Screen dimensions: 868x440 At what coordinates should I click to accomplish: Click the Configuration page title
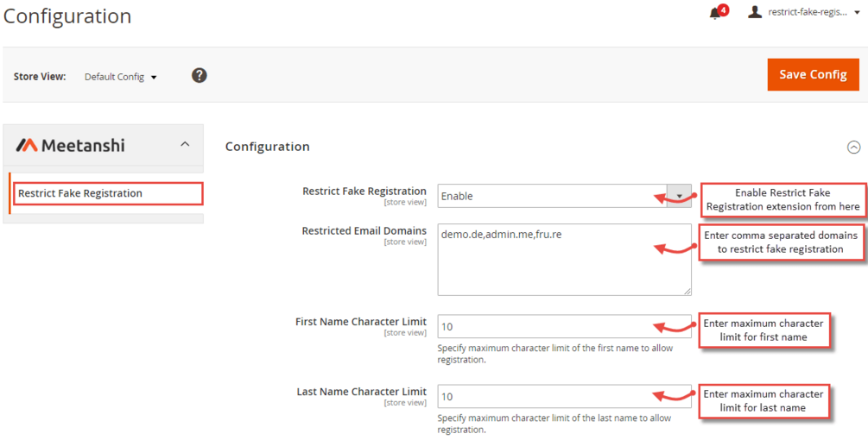click(x=67, y=16)
